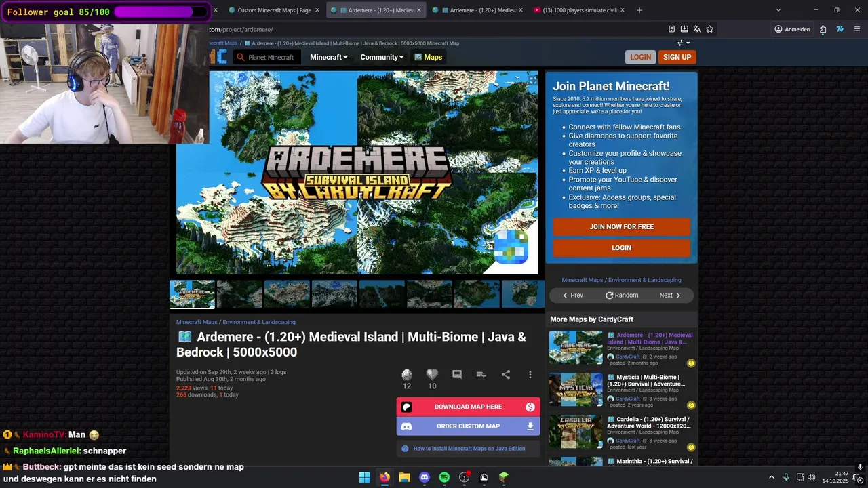Click the browser address bar URL
868x488 pixels.
[x=241, y=29]
